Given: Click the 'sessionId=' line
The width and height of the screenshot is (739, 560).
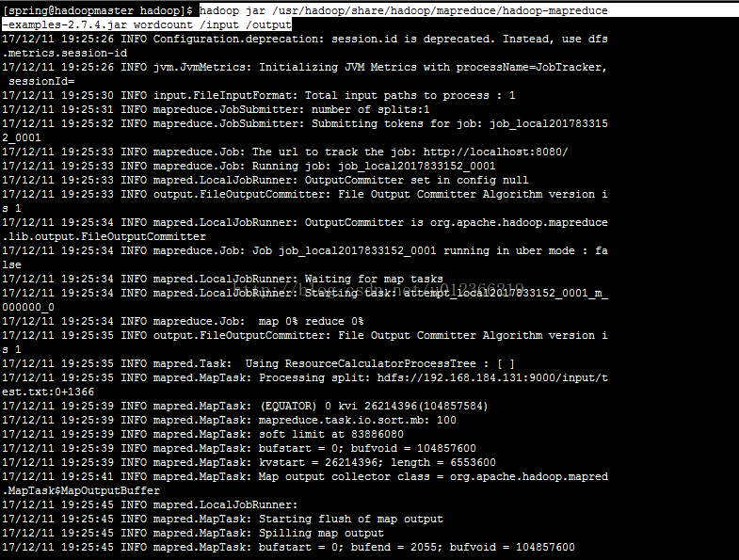Looking at the screenshot, I should [41, 81].
